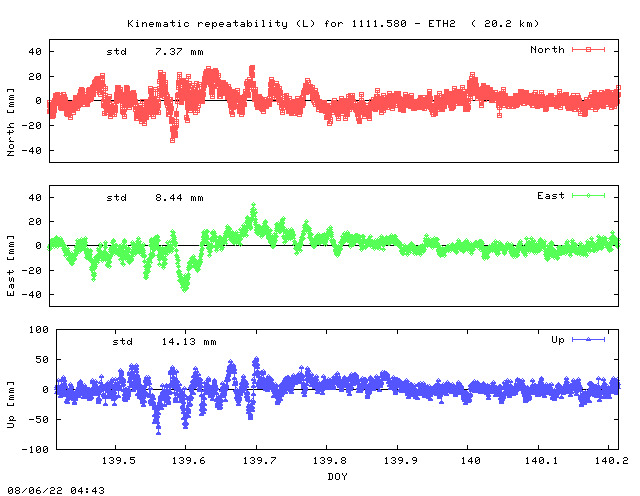This screenshot has height=496, width=640.
Task: Click the Up plot y-axis value 50
Action: [x=42, y=360]
